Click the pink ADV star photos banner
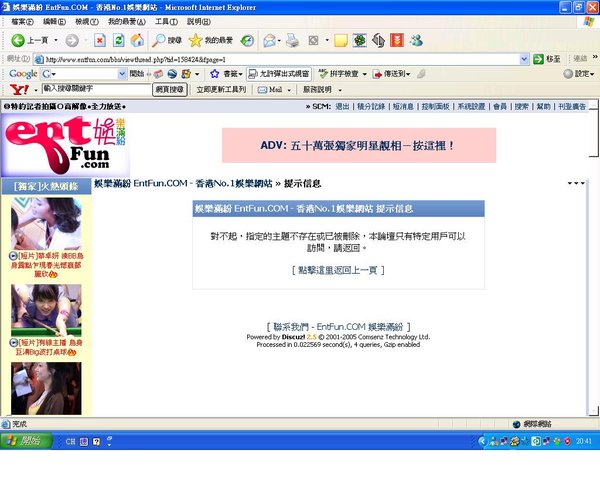The width and height of the screenshot is (600, 484). pos(359,145)
